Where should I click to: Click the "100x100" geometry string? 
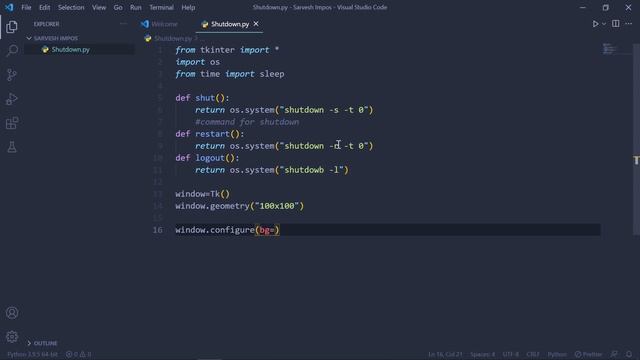pyautogui.click(x=277, y=206)
